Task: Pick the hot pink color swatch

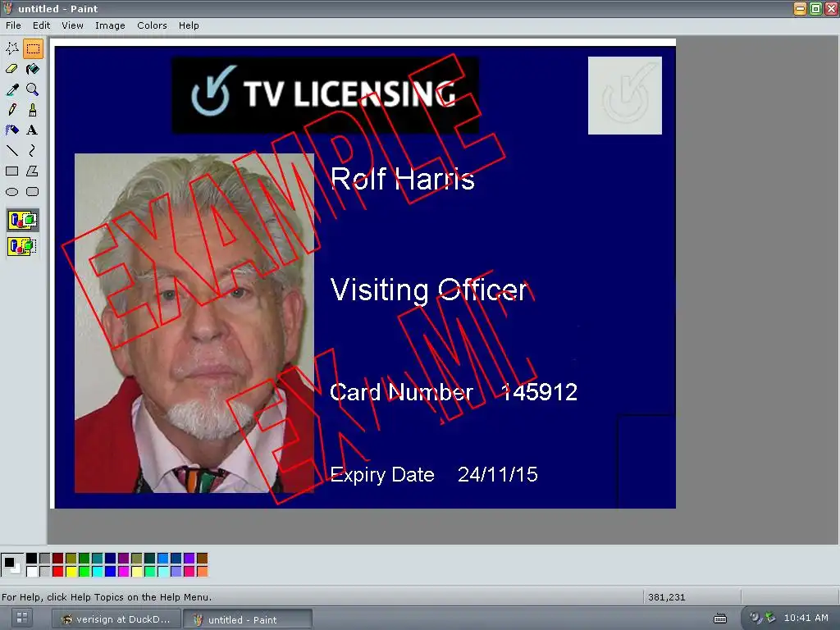Action: (189, 572)
